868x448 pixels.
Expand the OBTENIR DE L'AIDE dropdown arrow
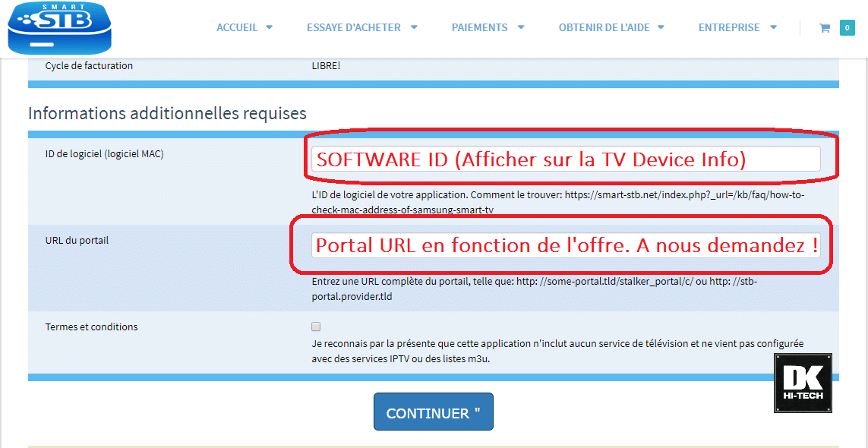661,28
